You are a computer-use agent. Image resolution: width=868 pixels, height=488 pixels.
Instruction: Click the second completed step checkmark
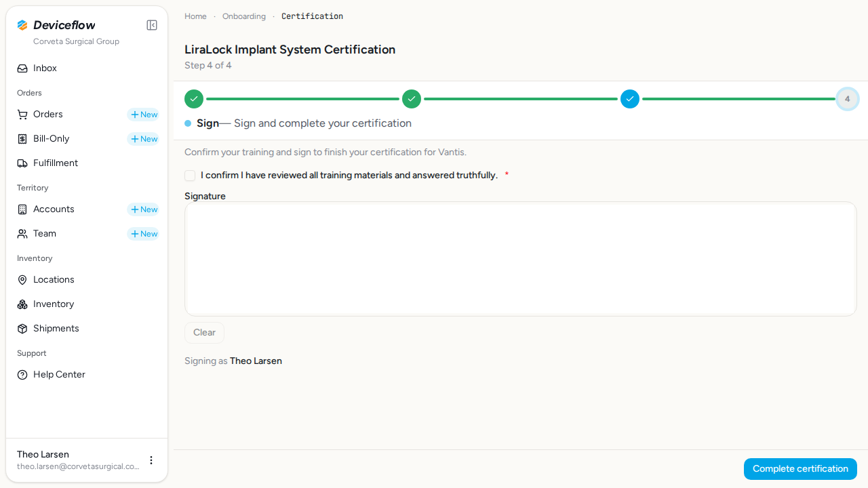412,99
